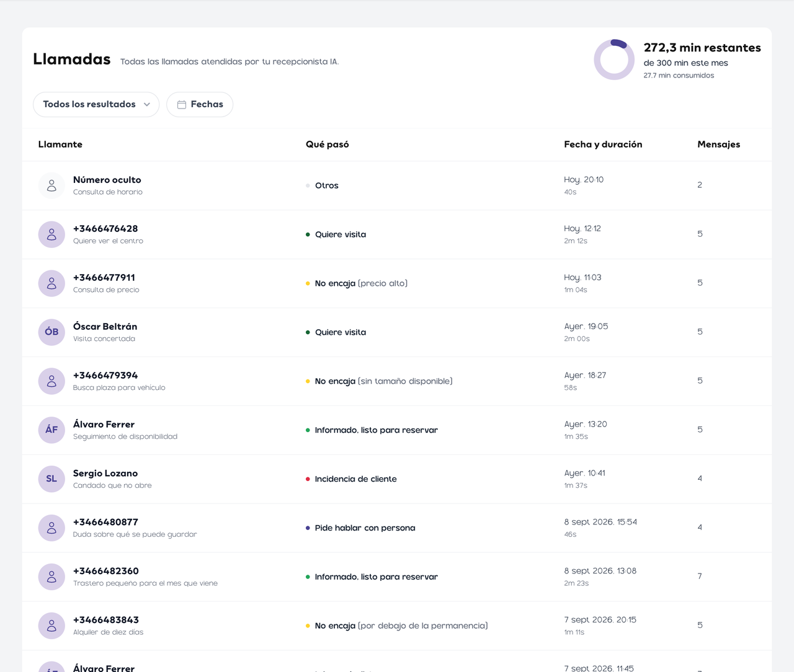This screenshot has height=672, width=794.
Task: Click the Duda sobre qué se puede guardar subtitle
Action: [135, 534]
